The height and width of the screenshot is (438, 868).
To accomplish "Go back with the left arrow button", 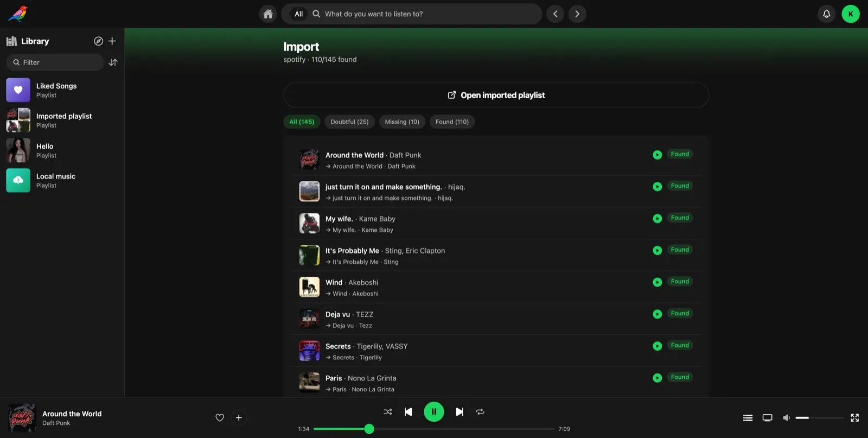I will pos(555,14).
